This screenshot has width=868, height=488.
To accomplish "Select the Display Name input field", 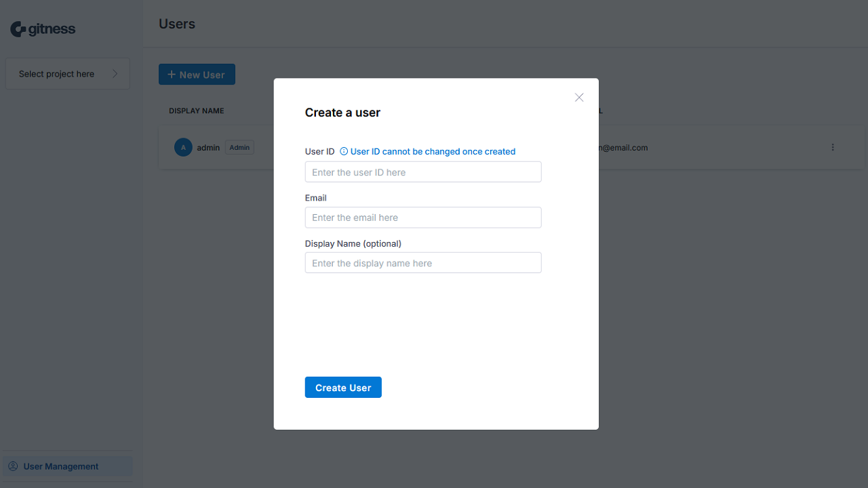I will (423, 263).
